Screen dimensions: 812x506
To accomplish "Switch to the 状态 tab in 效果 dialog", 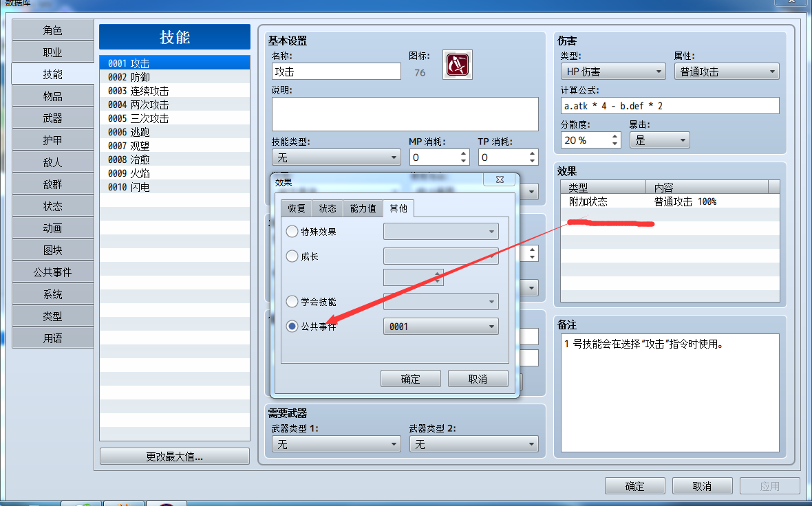I will pyautogui.click(x=328, y=208).
